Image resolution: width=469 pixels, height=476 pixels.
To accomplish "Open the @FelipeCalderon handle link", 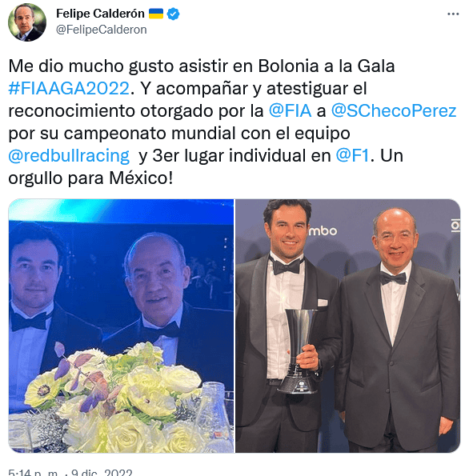I will (x=102, y=30).
